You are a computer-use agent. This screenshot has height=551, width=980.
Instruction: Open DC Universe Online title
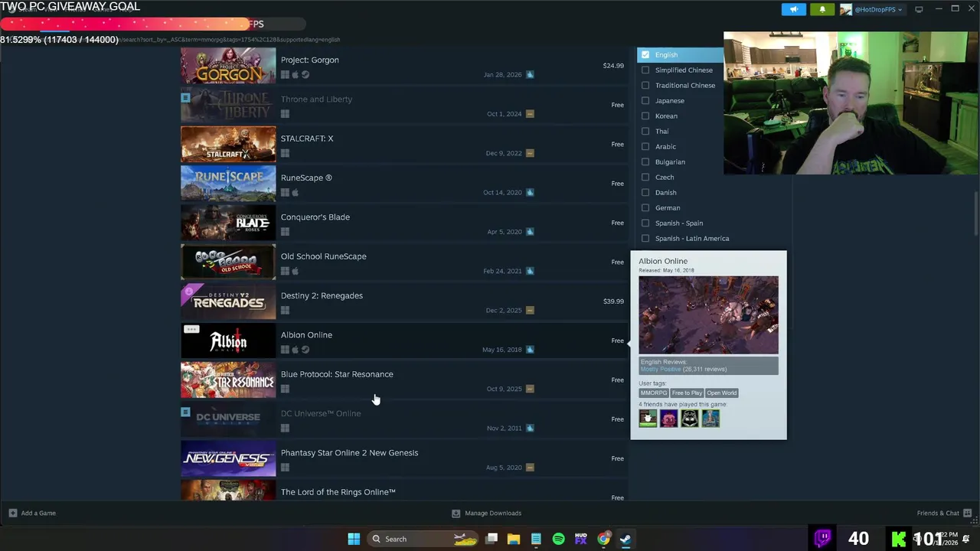click(x=321, y=413)
